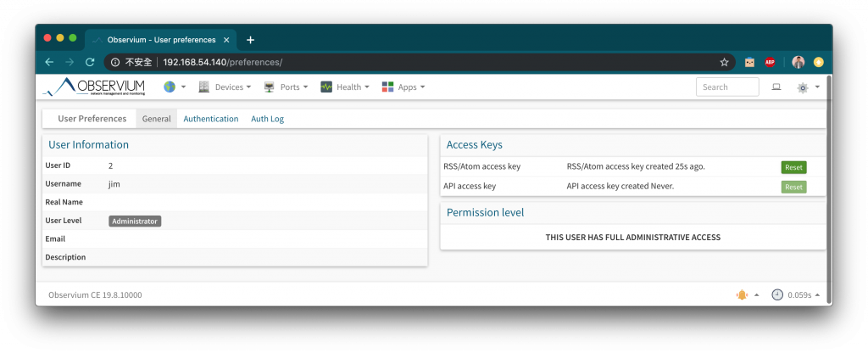Click the browser address bar URL

(x=223, y=62)
